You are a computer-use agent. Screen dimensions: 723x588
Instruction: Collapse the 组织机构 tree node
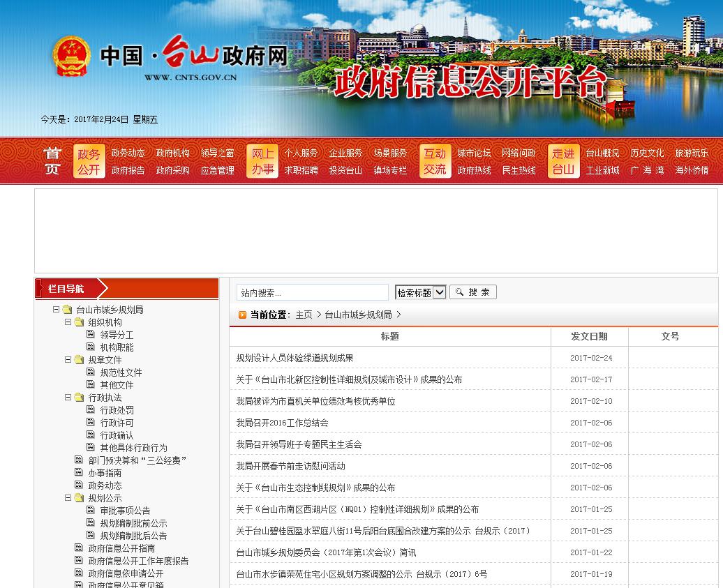click(68, 322)
